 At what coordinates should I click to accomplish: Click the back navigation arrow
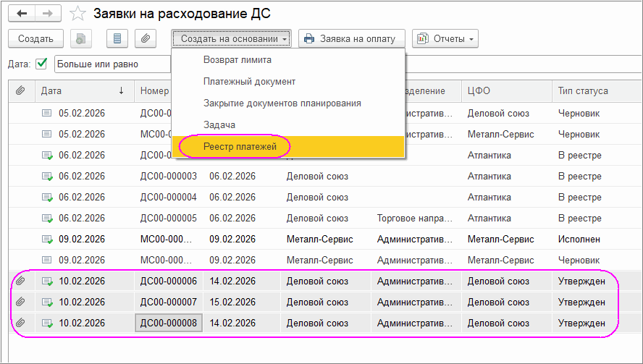tap(22, 14)
